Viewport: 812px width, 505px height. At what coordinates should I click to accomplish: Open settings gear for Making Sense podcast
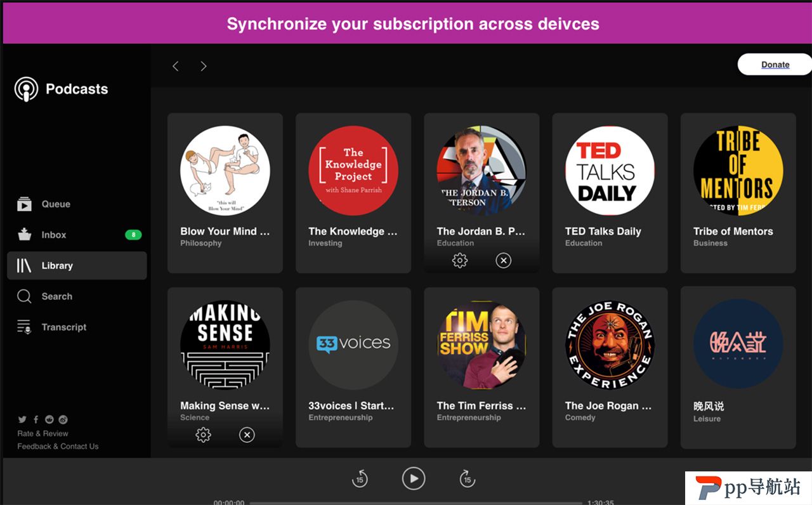coord(203,435)
